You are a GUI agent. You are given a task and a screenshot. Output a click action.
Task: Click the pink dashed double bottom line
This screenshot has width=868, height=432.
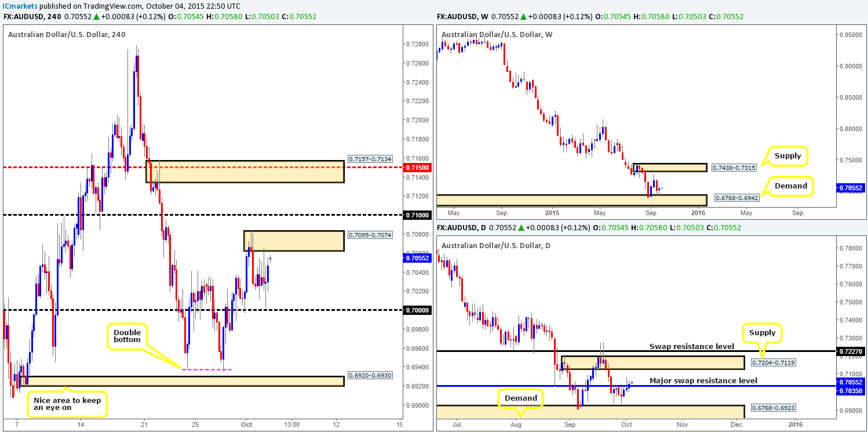click(208, 369)
